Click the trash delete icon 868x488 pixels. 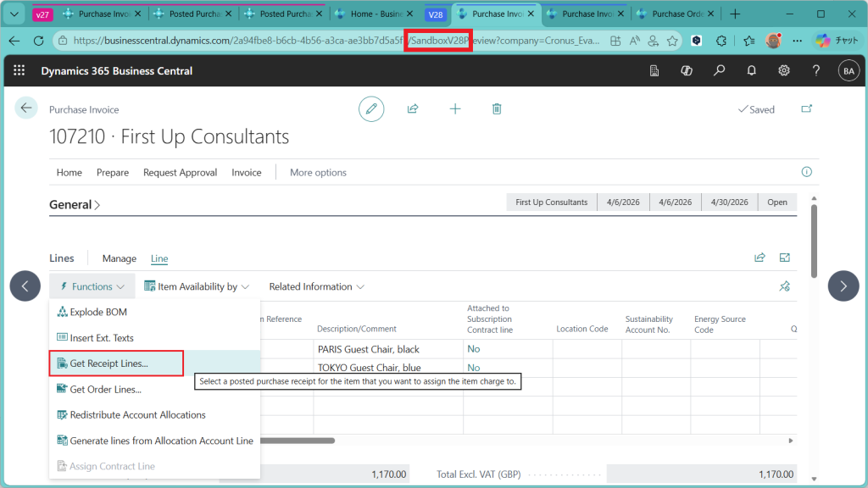497,108
